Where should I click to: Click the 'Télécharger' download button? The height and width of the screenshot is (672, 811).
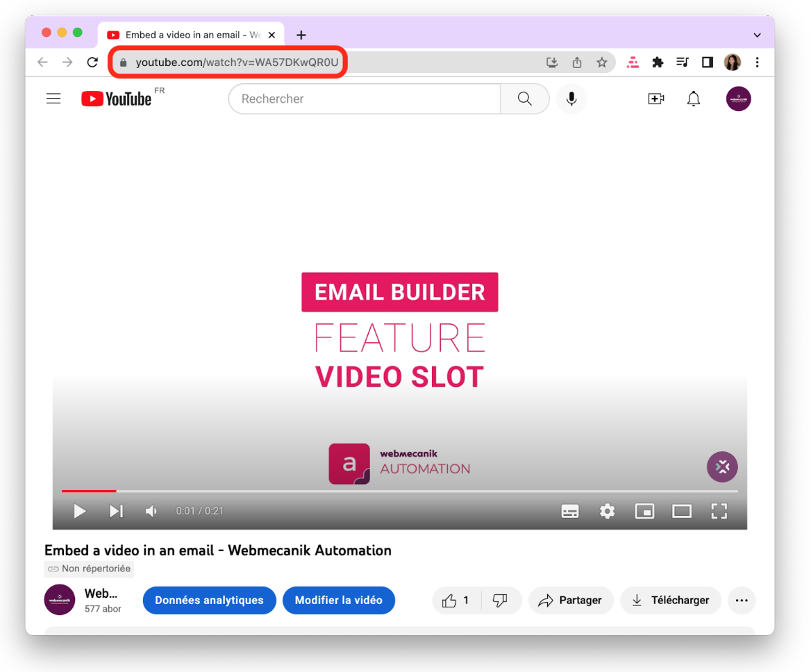(670, 600)
